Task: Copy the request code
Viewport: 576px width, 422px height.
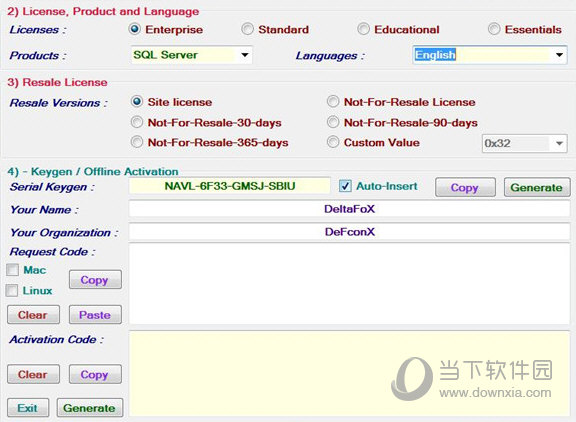Action: pyautogui.click(x=95, y=280)
